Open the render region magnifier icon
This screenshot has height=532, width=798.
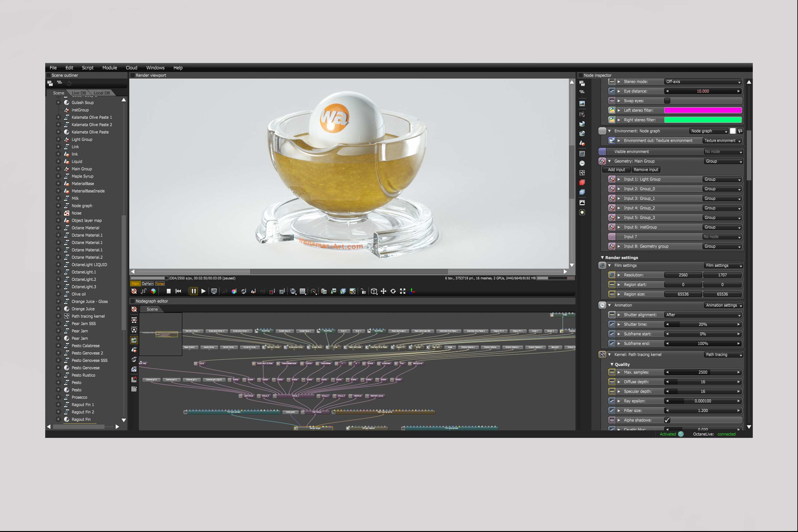pos(293,291)
